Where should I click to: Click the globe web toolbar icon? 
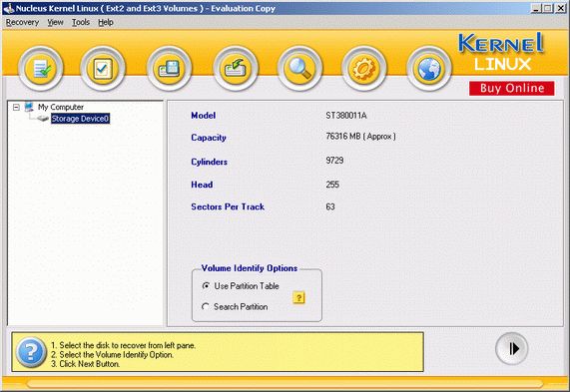point(429,68)
